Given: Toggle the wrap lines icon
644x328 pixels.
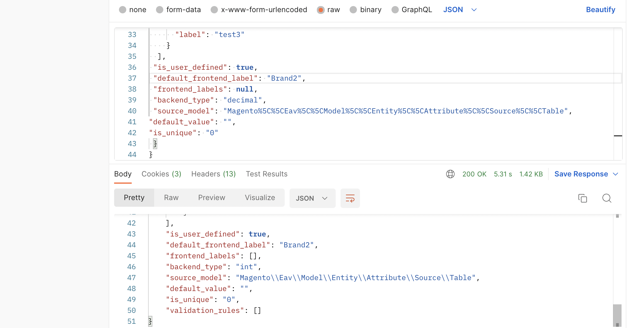Looking at the screenshot, I should click(x=350, y=198).
